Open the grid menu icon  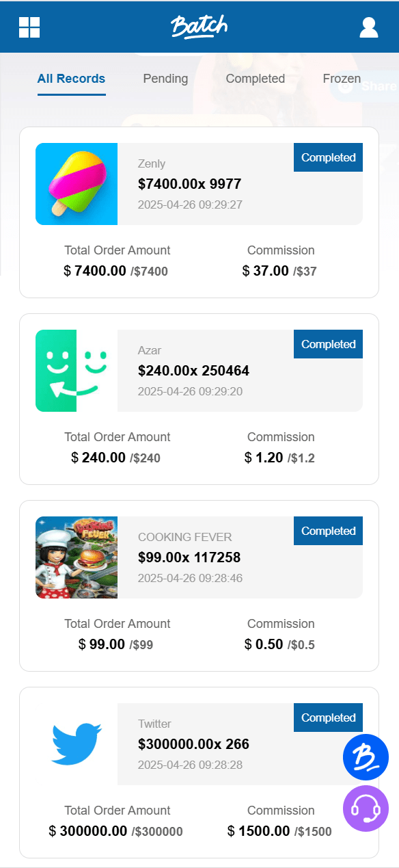pos(29,27)
